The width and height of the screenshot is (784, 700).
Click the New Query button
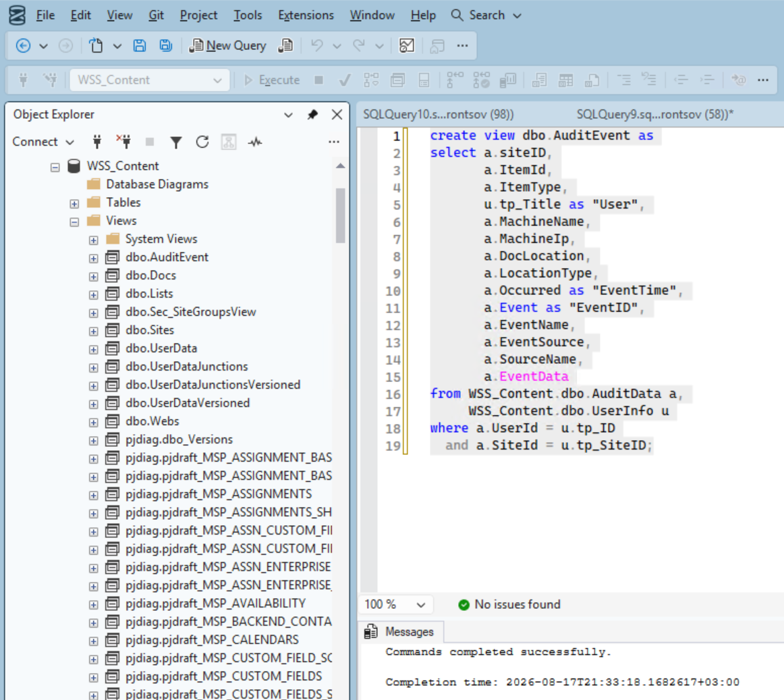pos(227,45)
